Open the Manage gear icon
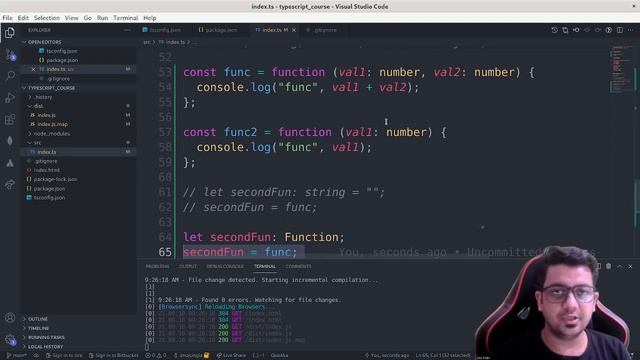The image size is (640, 360). [10, 340]
